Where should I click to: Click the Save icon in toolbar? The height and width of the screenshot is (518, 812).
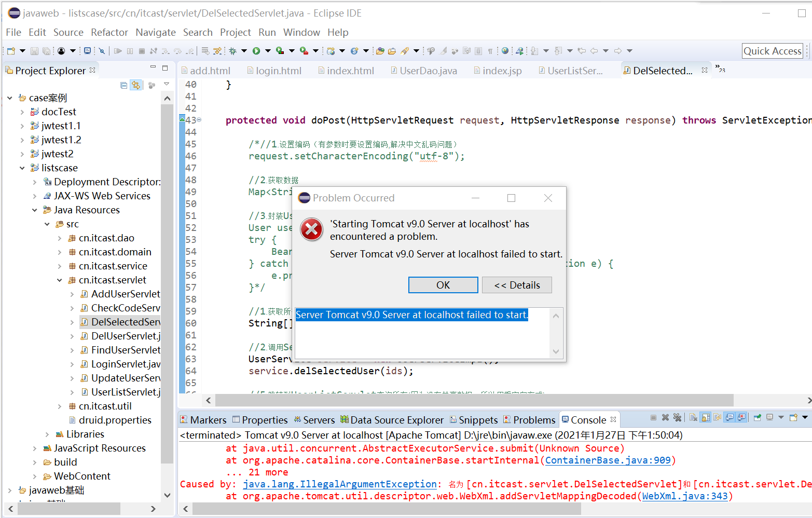tap(34, 51)
